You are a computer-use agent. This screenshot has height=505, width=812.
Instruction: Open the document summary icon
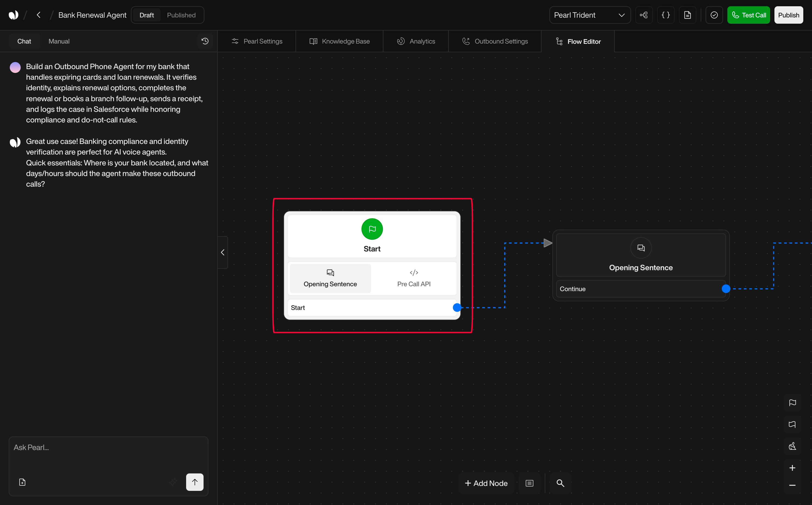coord(688,15)
